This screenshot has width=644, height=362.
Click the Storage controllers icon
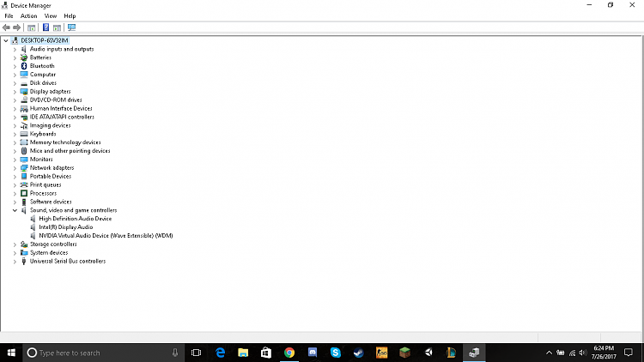[x=24, y=244]
